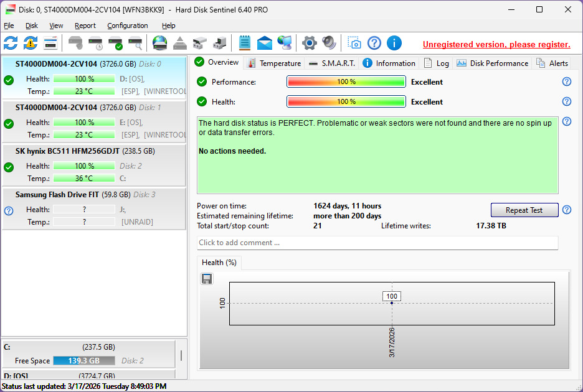Viewport: 583px width, 392px height.
Task: Click the 'No actions needed.' text
Action: pos(232,151)
